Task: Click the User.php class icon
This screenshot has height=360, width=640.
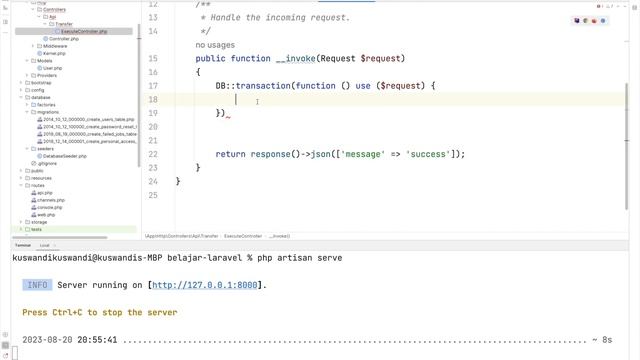Action: pos(40,68)
